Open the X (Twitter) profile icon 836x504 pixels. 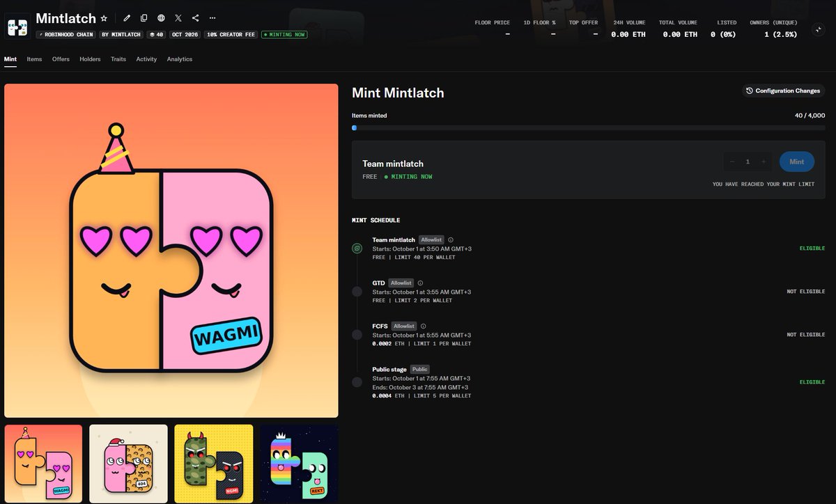coord(178,18)
